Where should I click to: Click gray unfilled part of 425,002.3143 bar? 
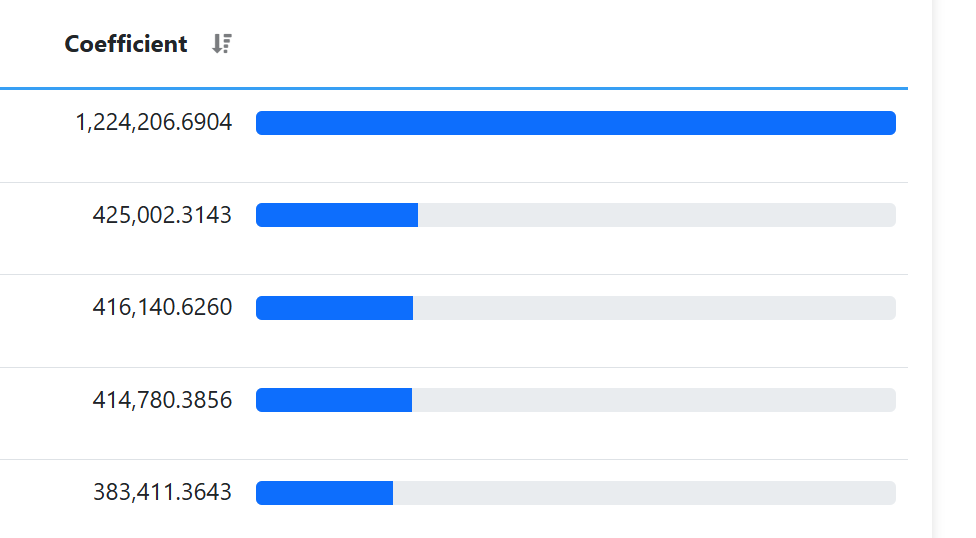pyautogui.click(x=656, y=215)
